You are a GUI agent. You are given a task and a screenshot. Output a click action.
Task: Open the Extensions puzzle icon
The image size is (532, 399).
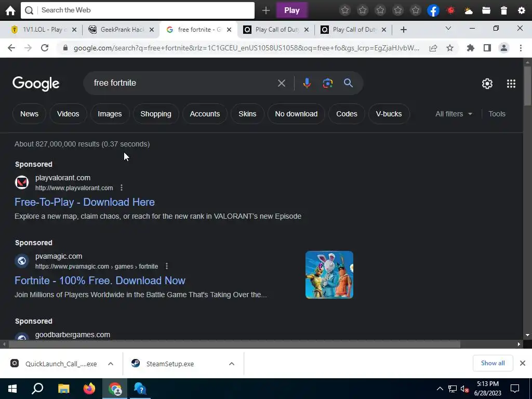[471, 48]
